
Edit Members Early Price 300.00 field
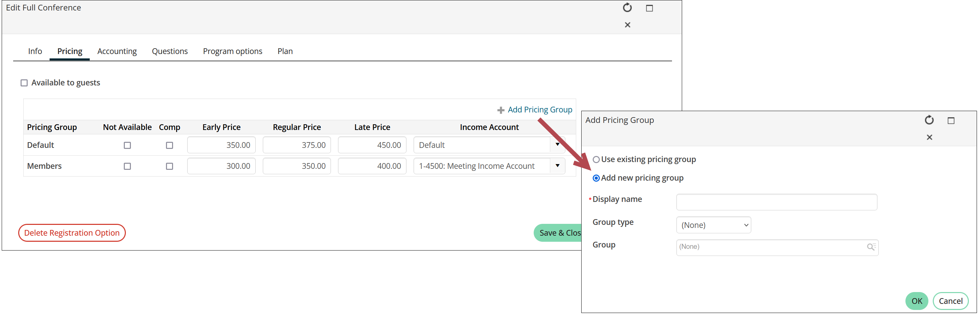[x=221, y=166]
